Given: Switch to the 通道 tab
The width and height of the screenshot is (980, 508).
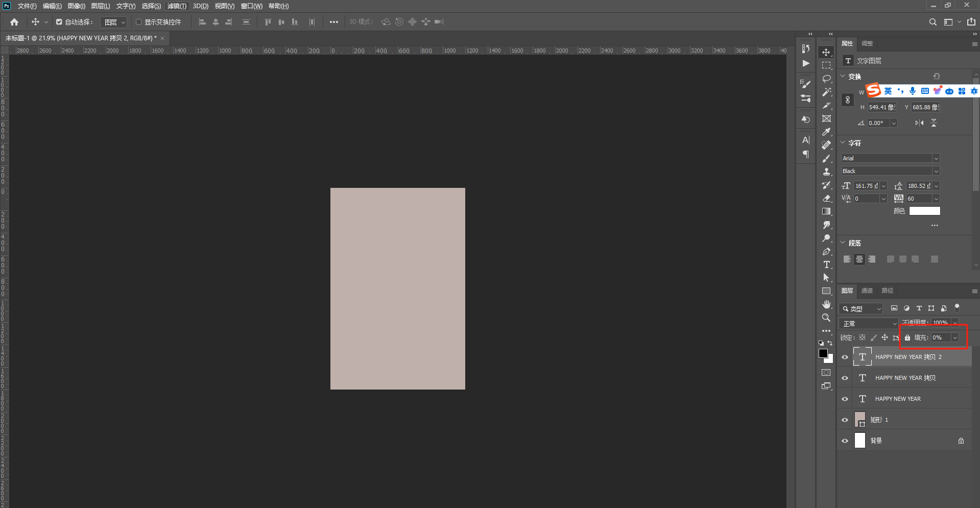Looking at the screenshot, I should (x=867, y=291).
